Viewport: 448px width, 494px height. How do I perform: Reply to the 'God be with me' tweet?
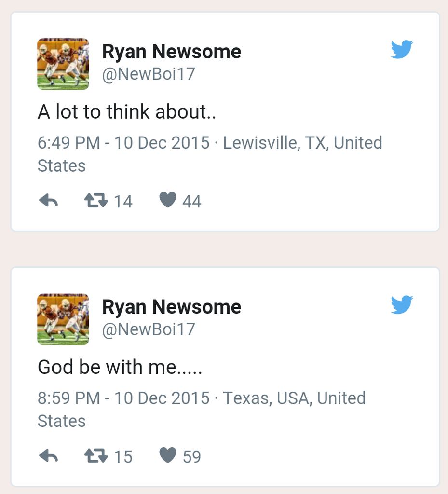click(x=48, y=456)
